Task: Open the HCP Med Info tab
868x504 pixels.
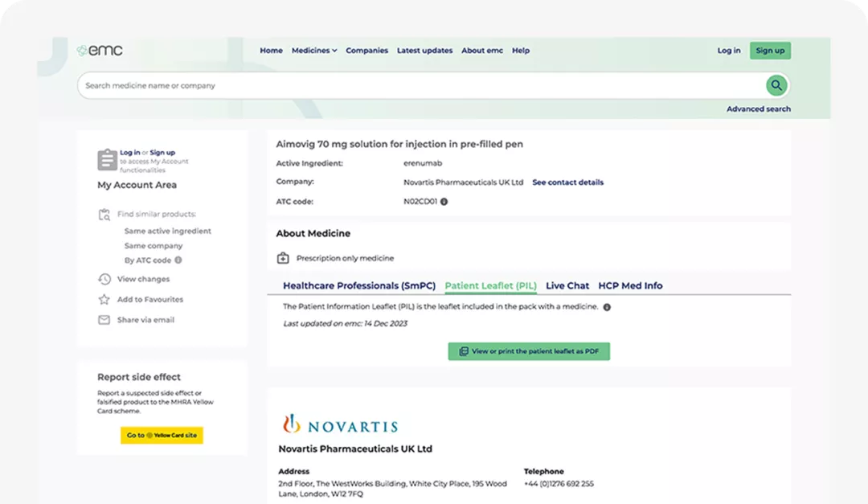Action: [x=631, y=285]
